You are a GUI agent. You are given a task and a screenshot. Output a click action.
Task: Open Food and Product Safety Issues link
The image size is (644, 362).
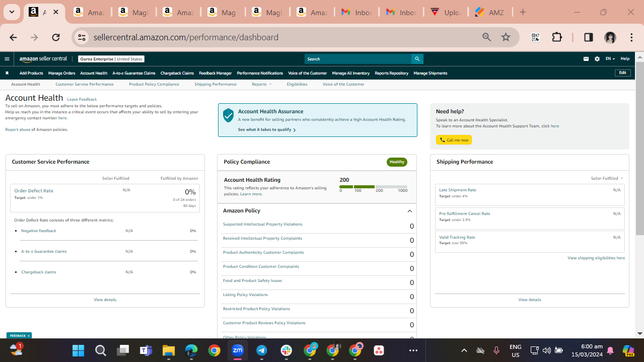point(252,280)
